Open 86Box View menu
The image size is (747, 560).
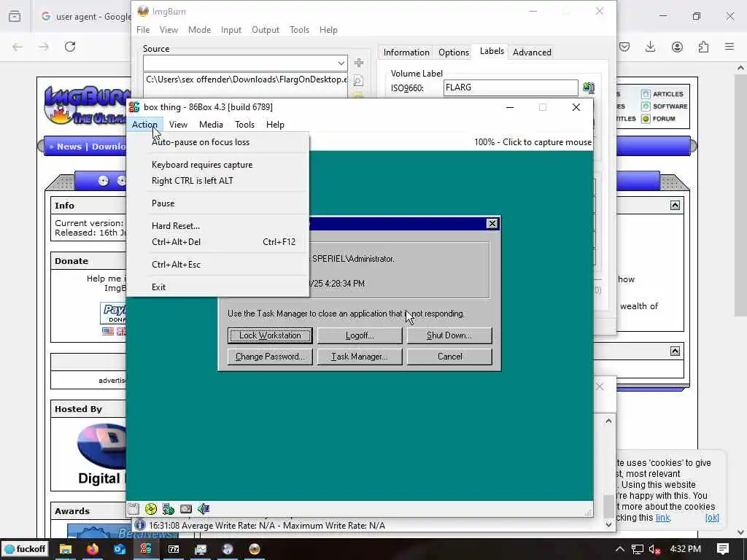point(178,124)
